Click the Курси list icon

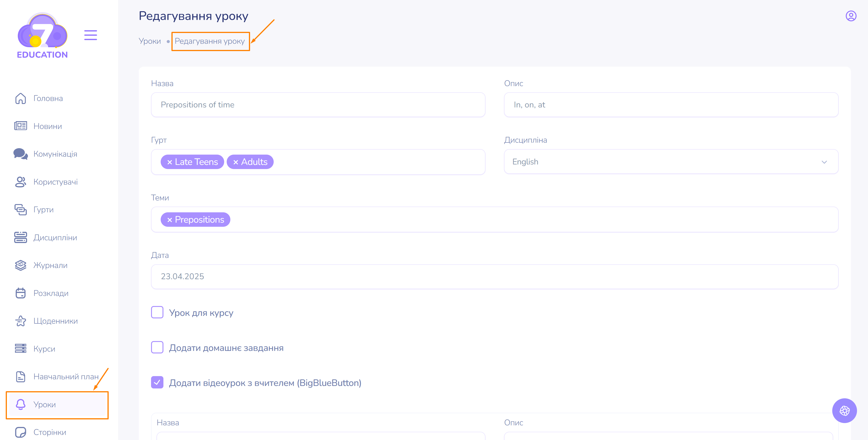21,348
